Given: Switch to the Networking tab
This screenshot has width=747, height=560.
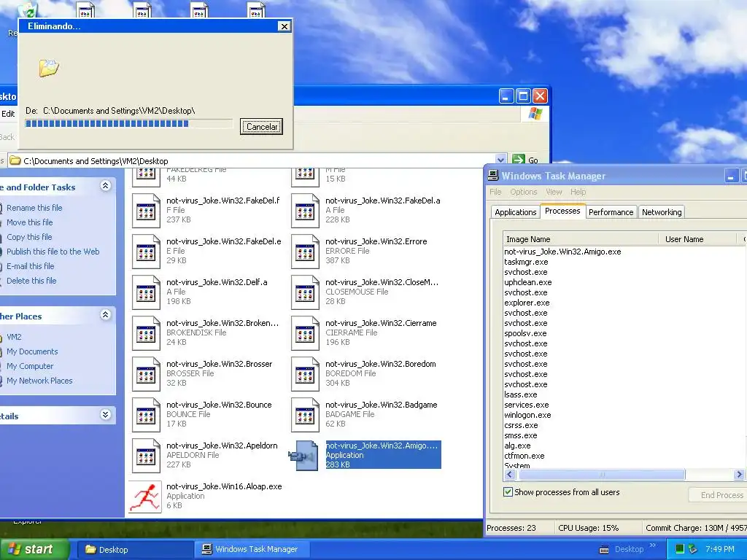Looking at the screenshot, I should [661, 212].
